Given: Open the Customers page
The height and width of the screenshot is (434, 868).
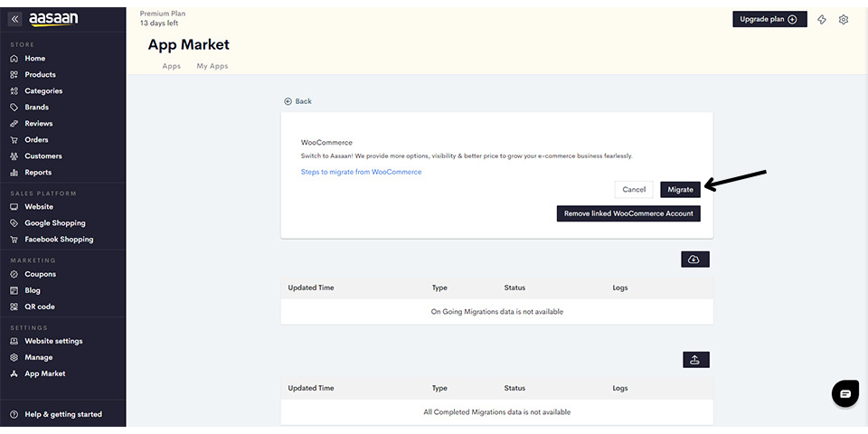Looking at the screenshot, I should click(43, 156).
